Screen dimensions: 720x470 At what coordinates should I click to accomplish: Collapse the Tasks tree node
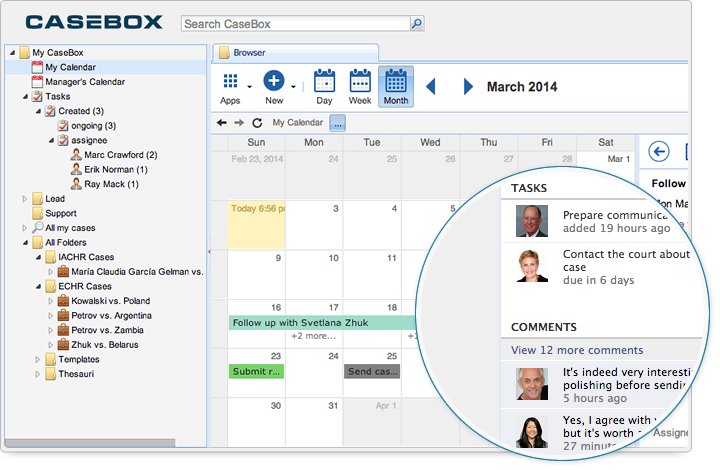(x=25, y=97)
